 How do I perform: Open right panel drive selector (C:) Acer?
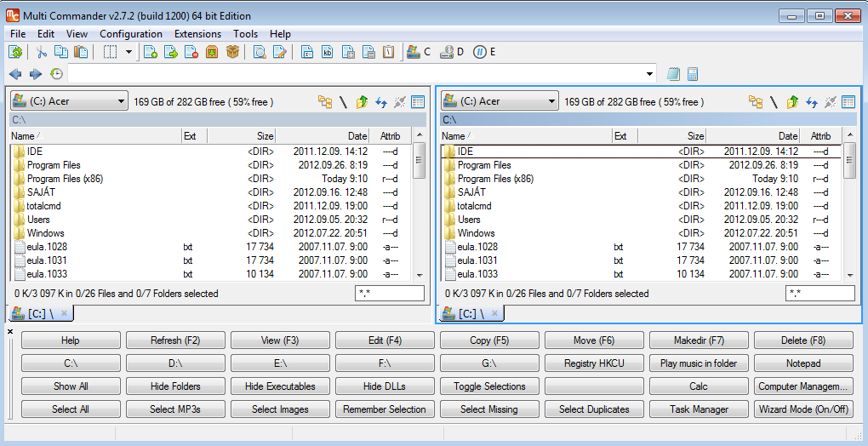(x=500, y=101)
